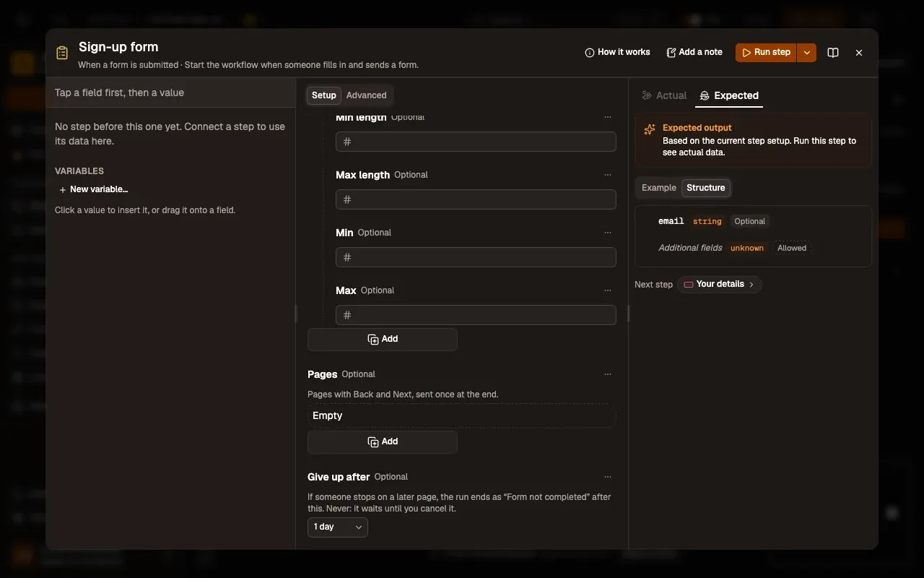Click the Empty pages placeholder
This screenshot has height=578, width=924.
pos(461,415)
